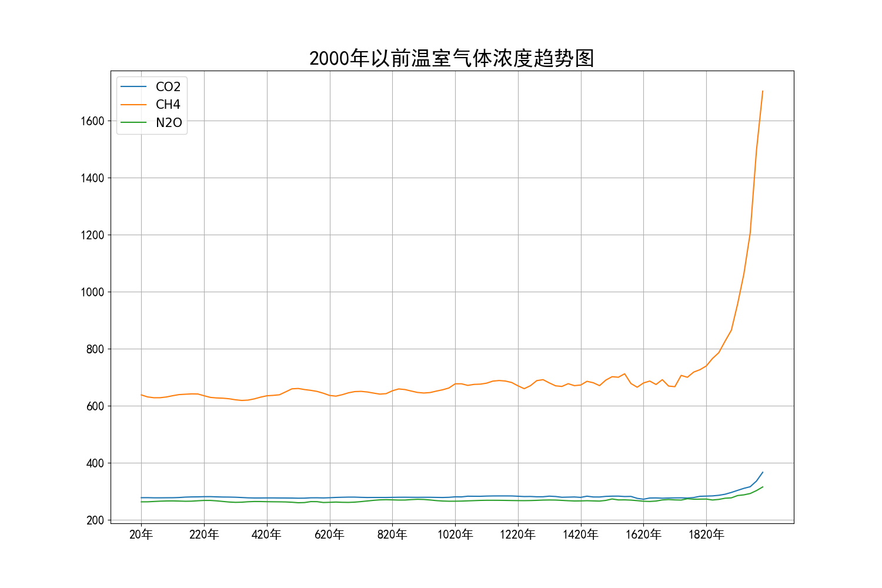The image size is (882, 588).
Task: Click x-axis label 1820年
Action: 707,534
